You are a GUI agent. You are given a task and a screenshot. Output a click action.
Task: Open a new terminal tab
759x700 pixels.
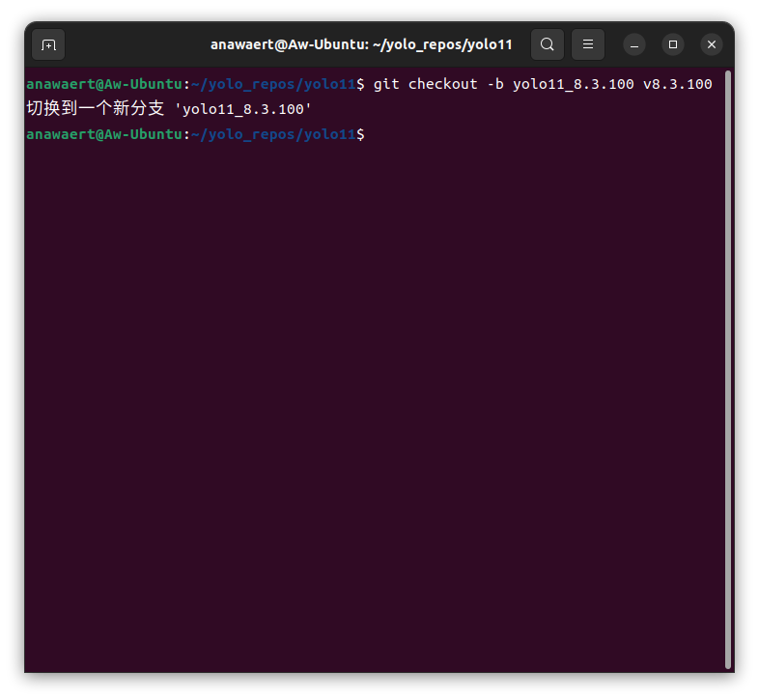point(48,44)
